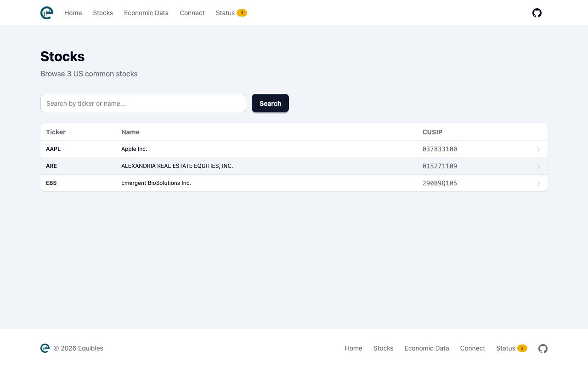Viewport: 588px width, 368px height.
Task: Select the EBS row chevron for details
Action: pos(538,183)
